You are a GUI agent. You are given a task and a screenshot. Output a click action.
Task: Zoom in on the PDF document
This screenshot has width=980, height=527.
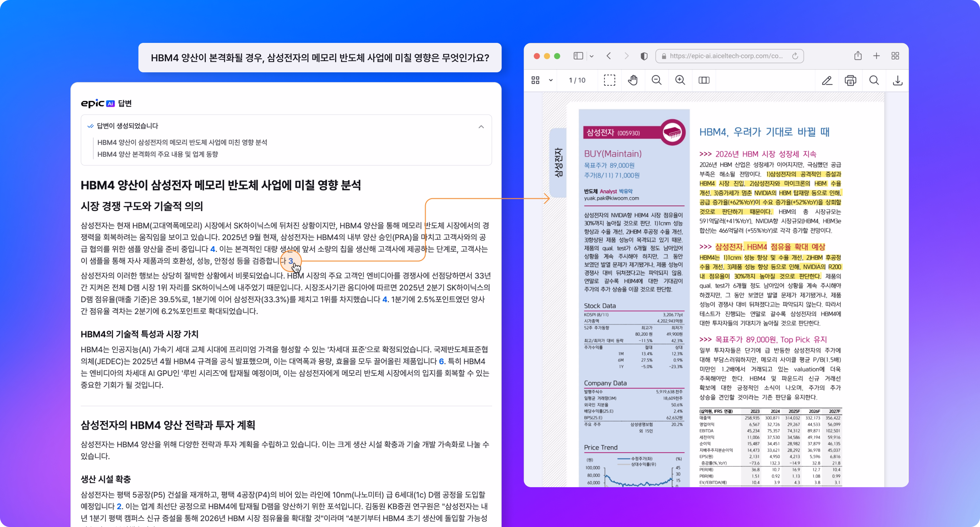[680, 80]
